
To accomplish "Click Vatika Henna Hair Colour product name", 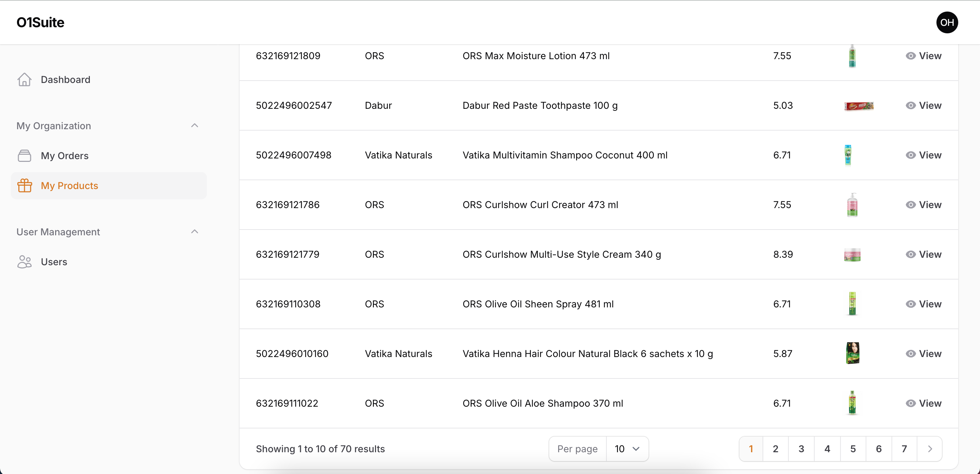I will [588, 354].
